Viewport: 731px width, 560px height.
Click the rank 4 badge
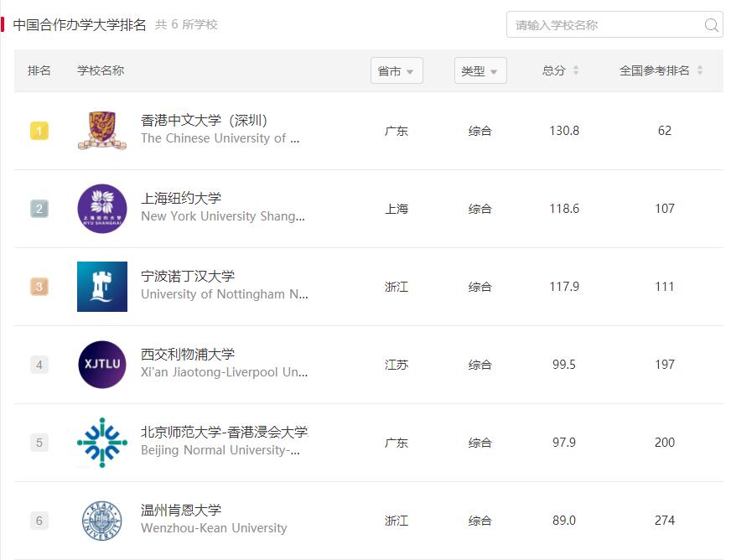coord(39,364)
